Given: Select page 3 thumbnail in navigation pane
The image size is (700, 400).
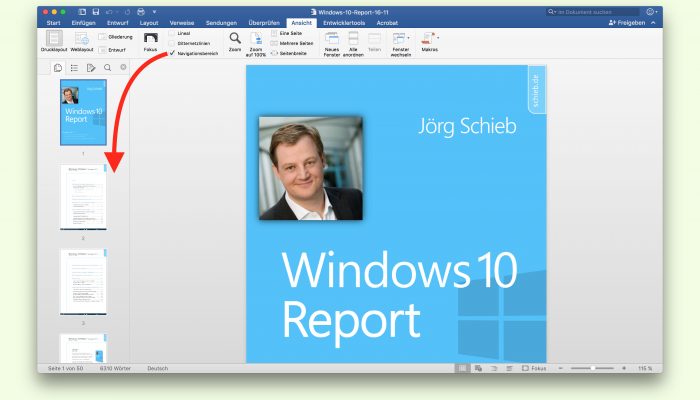Looking at the screenshot, I should tap(83, 282).
